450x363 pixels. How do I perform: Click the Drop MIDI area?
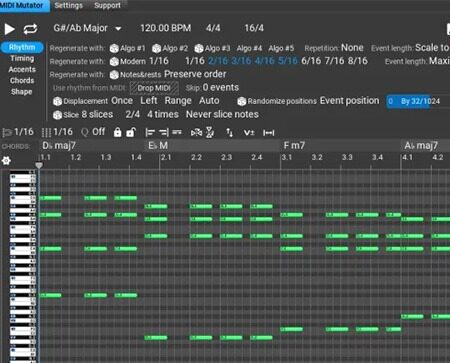click(154, 88)
